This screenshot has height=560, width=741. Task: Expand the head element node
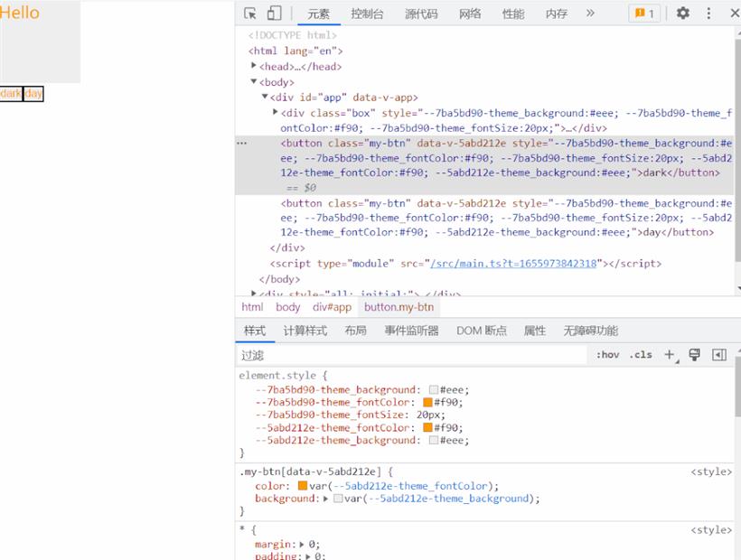tap(254, 66)
